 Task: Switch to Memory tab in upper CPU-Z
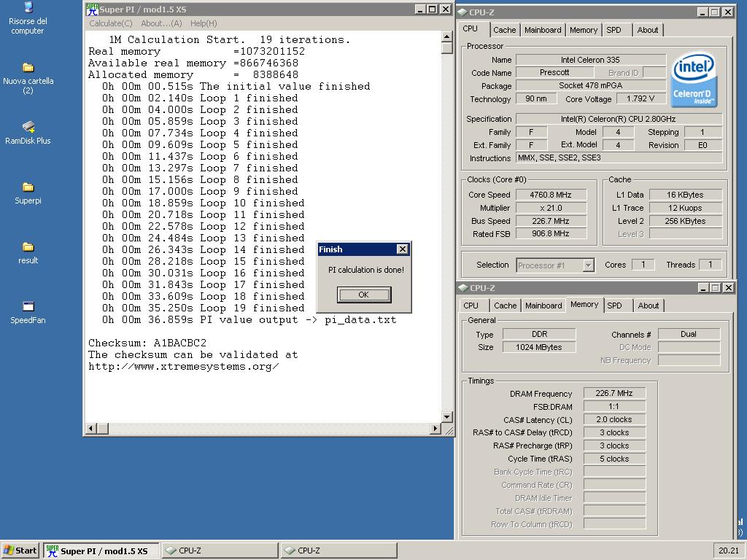583,30
